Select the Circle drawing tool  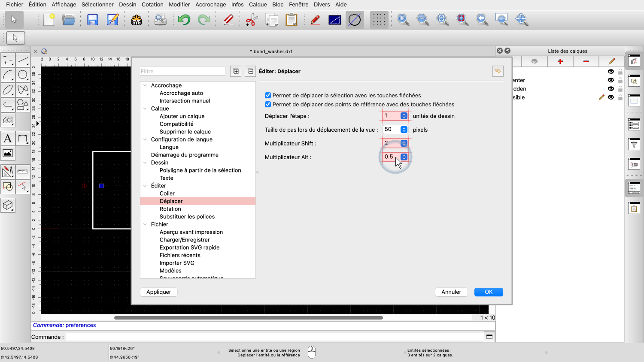coord(23,75)
